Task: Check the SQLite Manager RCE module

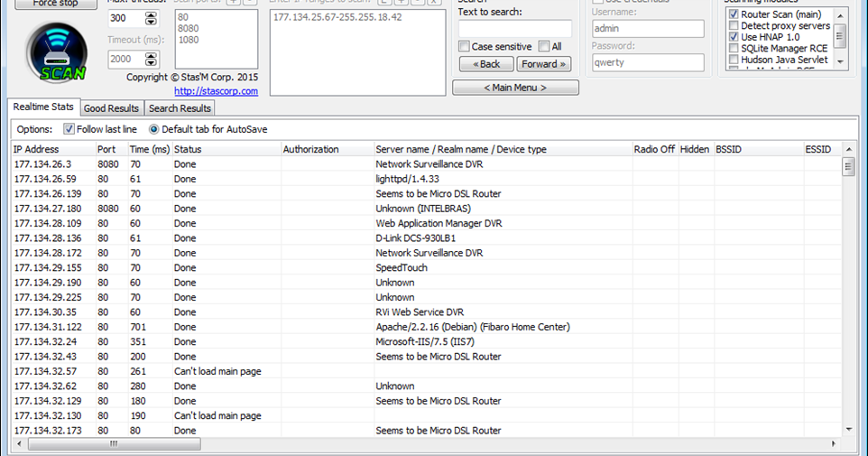Action: coord(734,48)
